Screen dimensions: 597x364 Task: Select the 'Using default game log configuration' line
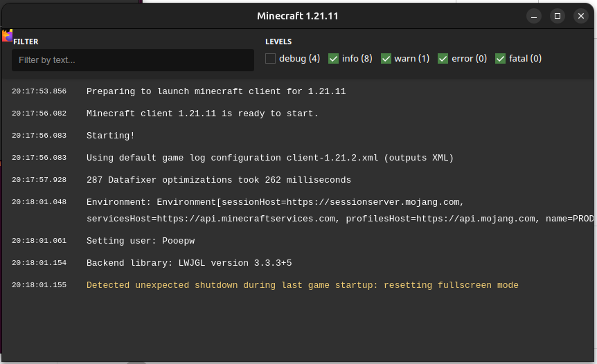[270, 158]
